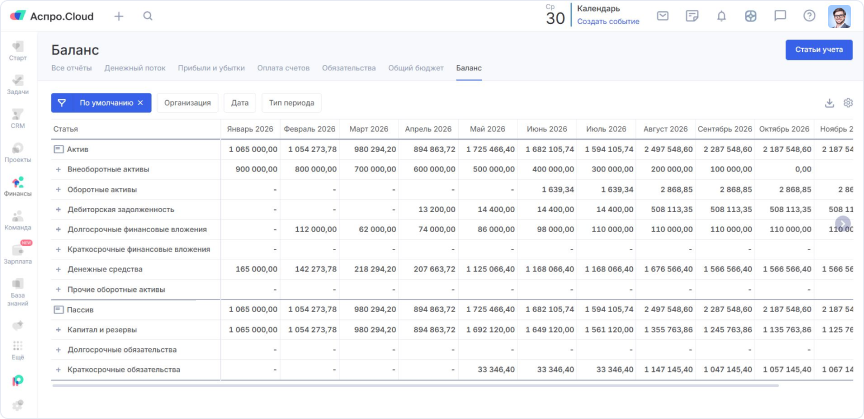
Task: Click the Январь 2026 column header
Action: [250, 129]
